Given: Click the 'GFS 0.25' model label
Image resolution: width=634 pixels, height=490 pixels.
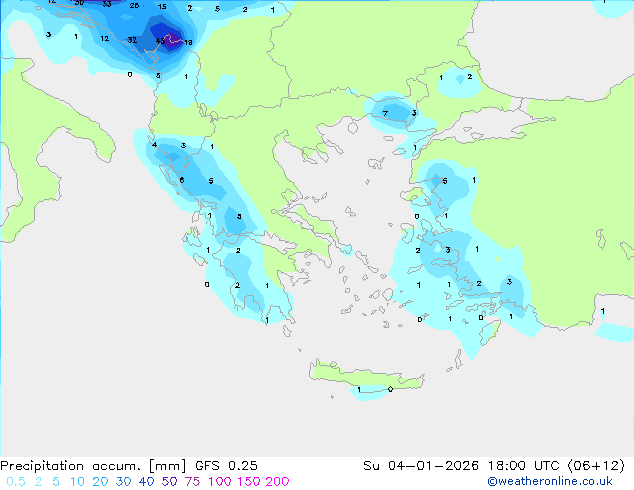Looking at the screenshot, I should (x=226, y=466).
